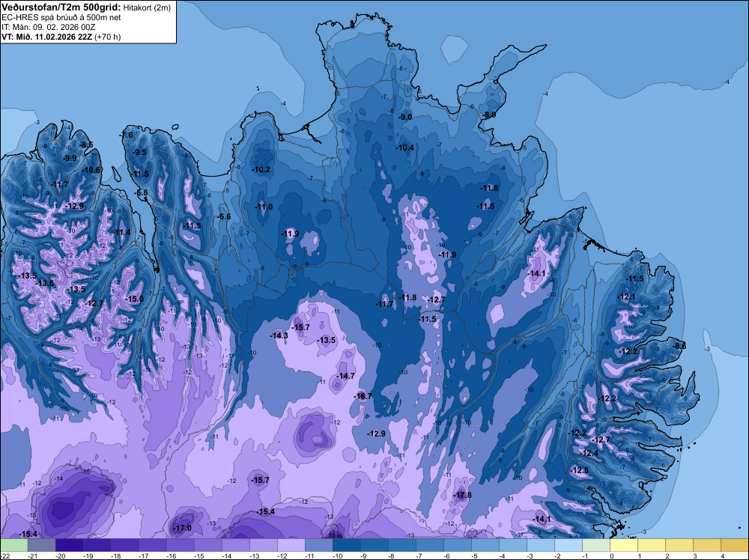Pick the -5 blue legend swatch
Image resolution: width=749 pixels, height=560 pixels.
[x=485, y=545]
